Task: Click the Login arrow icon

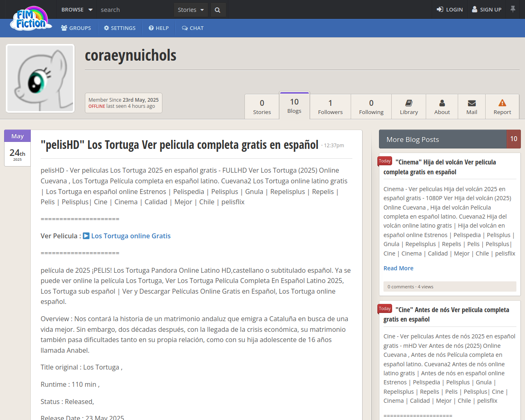Action: coord(440,9)
